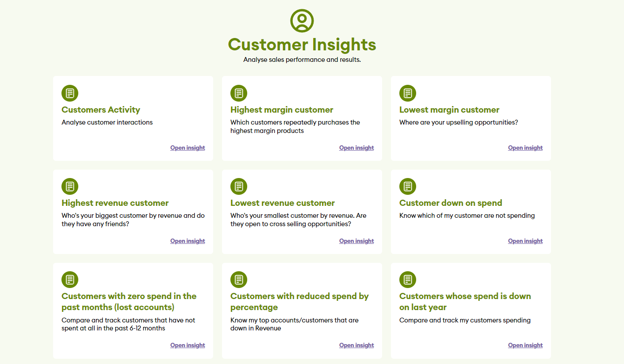Click the zero spend lost accounts icon

point(70,280)
